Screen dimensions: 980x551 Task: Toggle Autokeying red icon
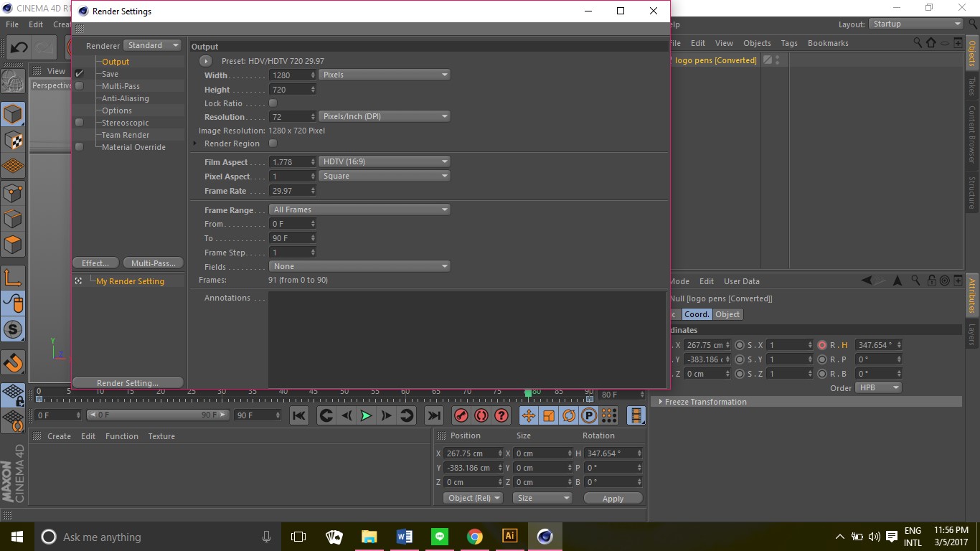[481, 415]
